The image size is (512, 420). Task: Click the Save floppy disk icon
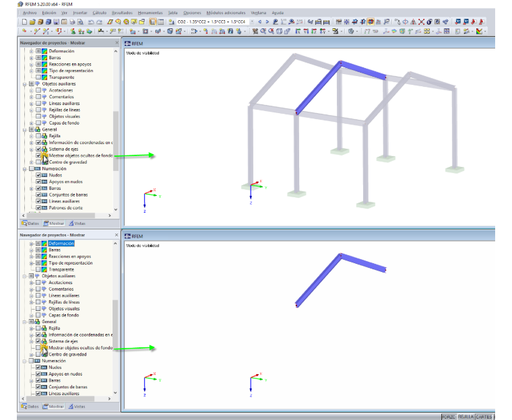(x=56, y=22)
